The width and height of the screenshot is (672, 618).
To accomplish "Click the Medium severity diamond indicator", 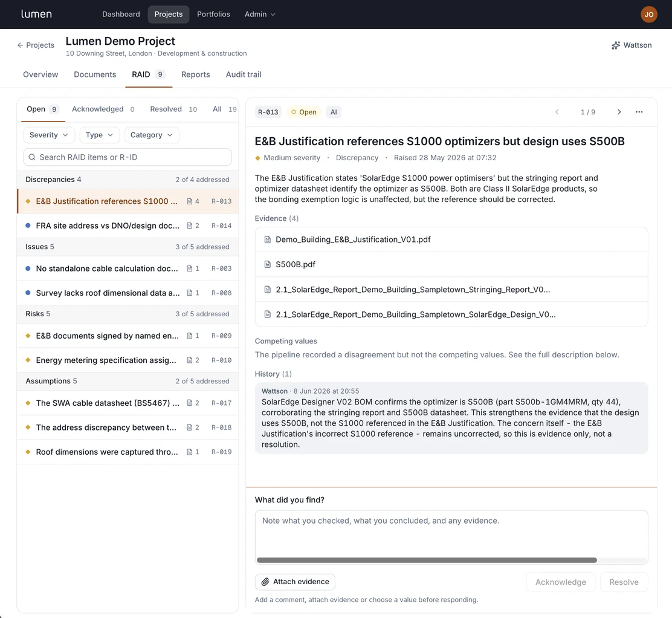I will (257, 158).
